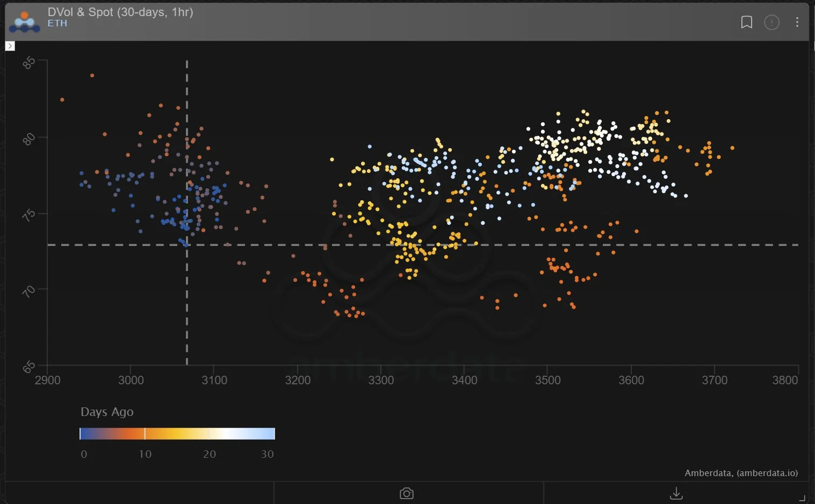
Task: Download the chart data with the download icon
Action: (676, 493)
